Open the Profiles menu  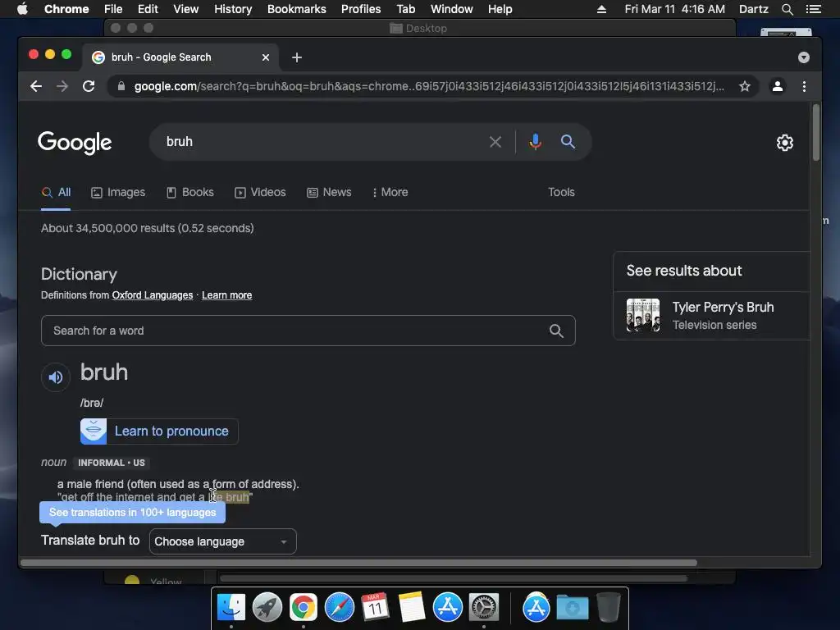361,9
